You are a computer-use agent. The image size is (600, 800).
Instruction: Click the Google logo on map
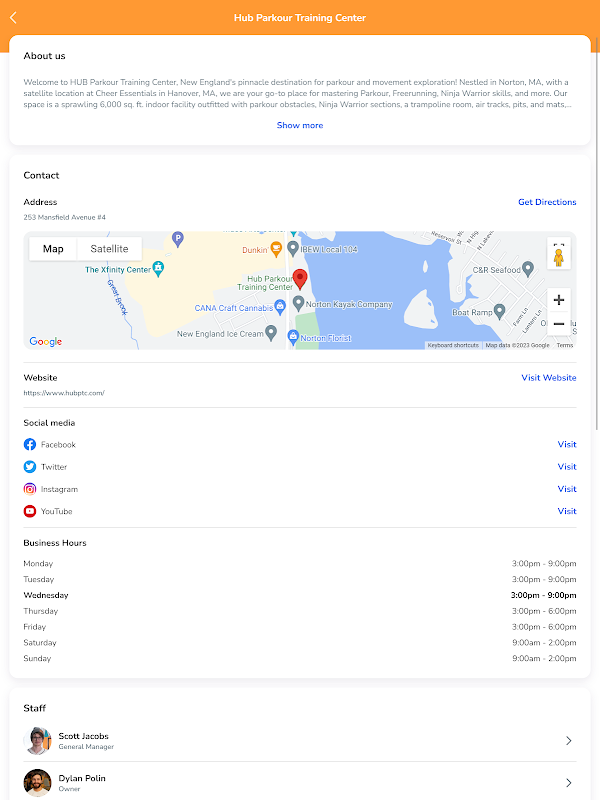click(45, 341)
